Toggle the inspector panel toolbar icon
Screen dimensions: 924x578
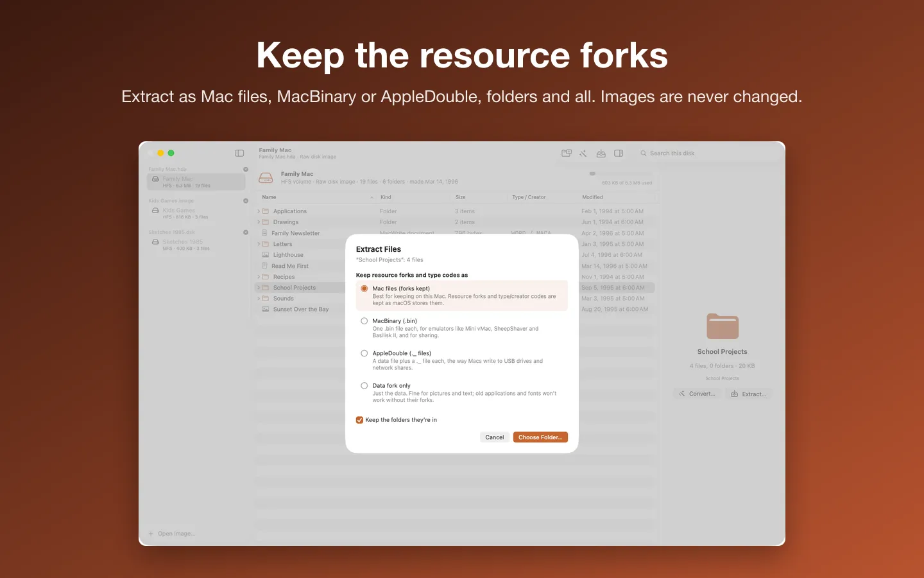[619, 153]
